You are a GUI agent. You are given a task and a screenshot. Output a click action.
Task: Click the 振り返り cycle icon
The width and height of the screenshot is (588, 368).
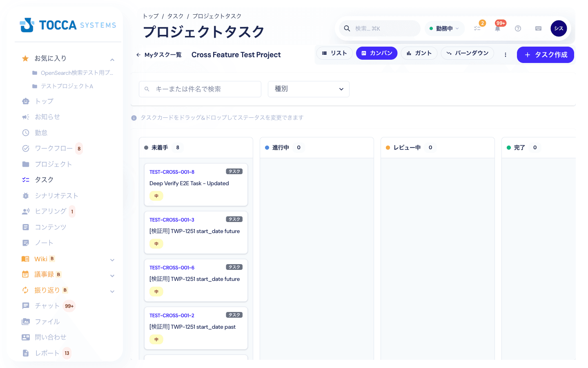(25, 290)
